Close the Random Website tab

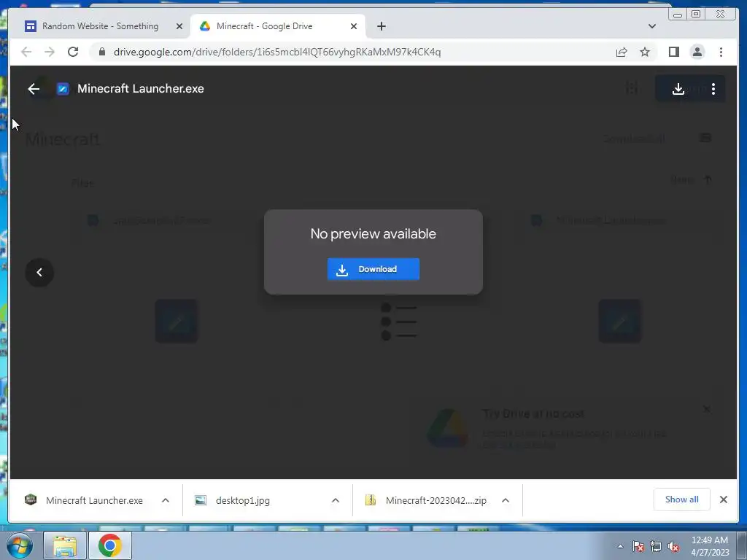click(x=179, y=27)
